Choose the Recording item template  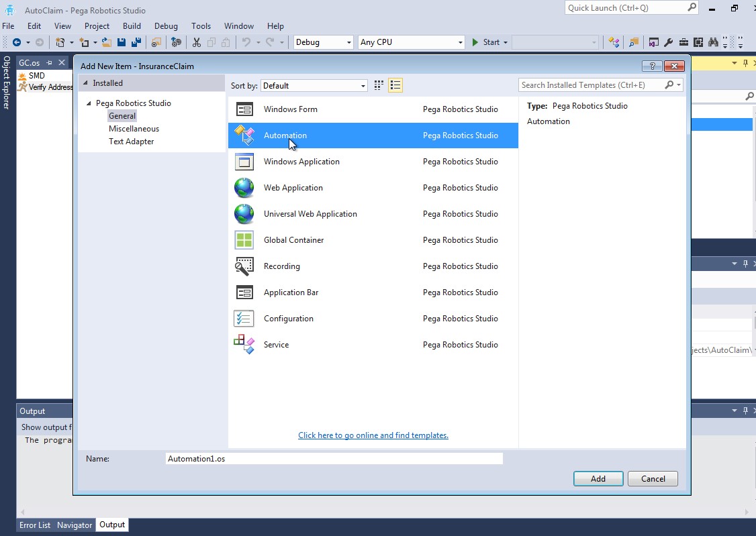pos(281,266)
